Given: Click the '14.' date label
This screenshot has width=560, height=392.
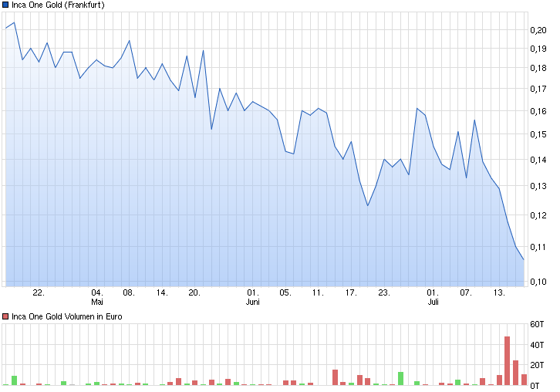Looking at the screenshot, I should coord(162,293).
